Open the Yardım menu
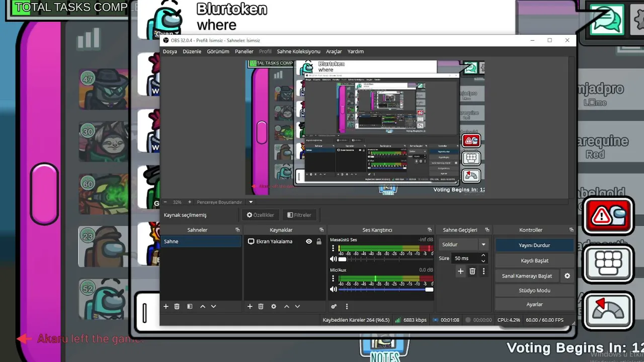This screenshot has height=362, width=644. pyautogui.click(x=355, y=51)
